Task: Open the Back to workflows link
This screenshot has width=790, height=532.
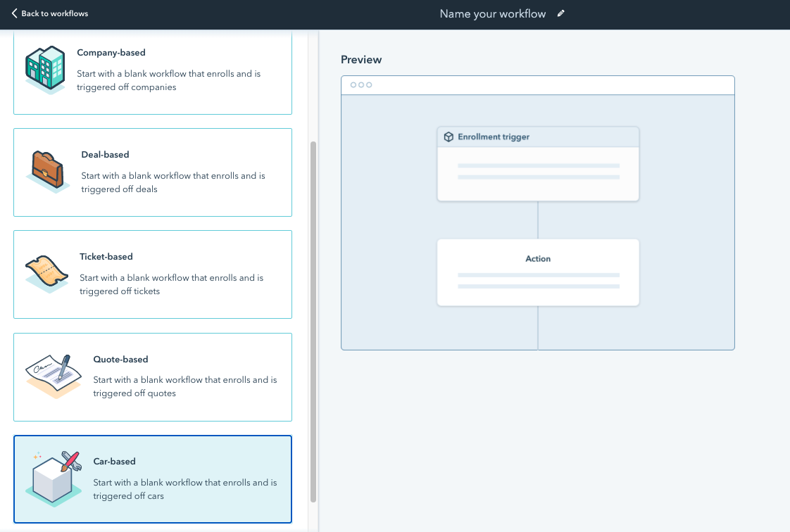Action: (54, 13)
